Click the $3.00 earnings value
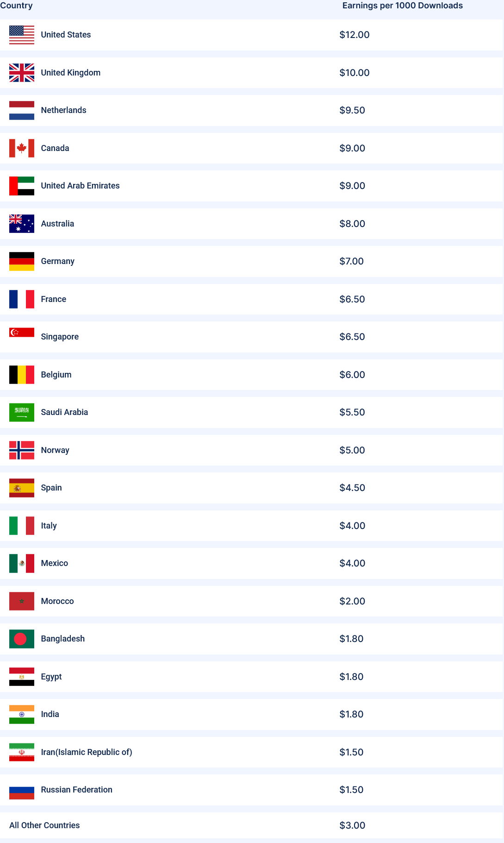This screenshot has width=504, height=843. tap(352, 825)
